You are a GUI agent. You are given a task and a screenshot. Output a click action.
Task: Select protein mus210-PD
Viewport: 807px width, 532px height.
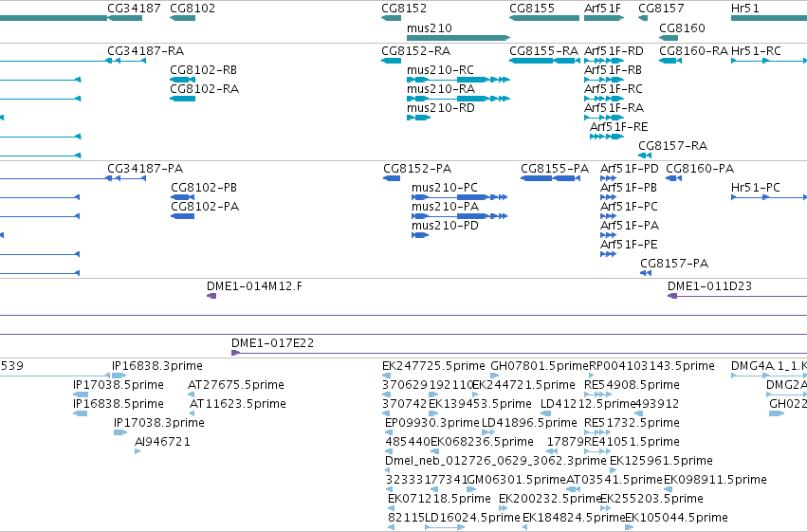pos(445,226)
